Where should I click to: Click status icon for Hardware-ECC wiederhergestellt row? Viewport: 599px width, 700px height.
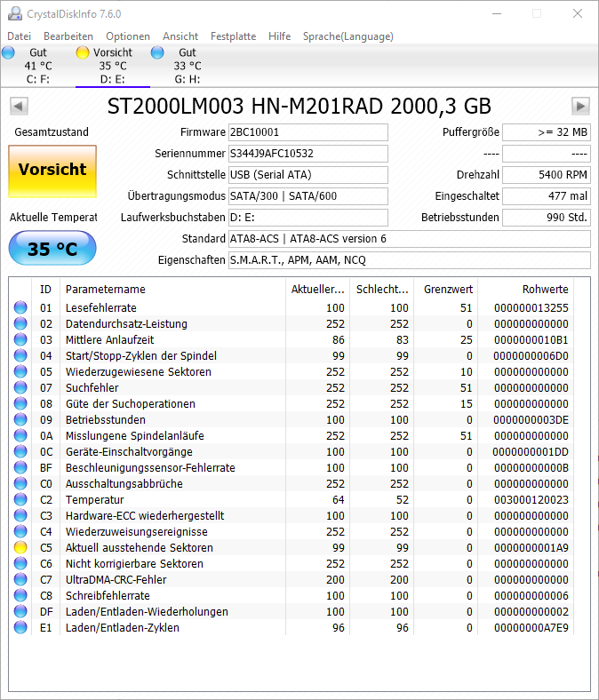coord(20,515)
